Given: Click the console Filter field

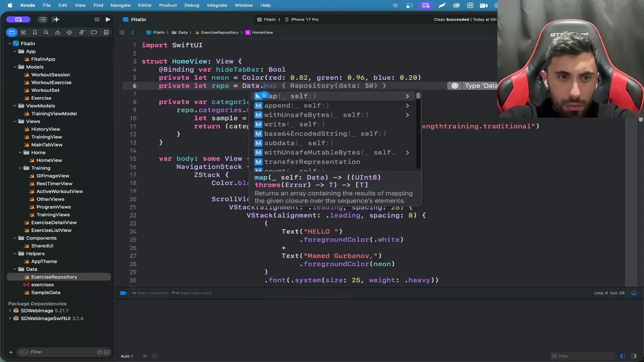Looking at the screenshot, I should (x=584, y=356).
